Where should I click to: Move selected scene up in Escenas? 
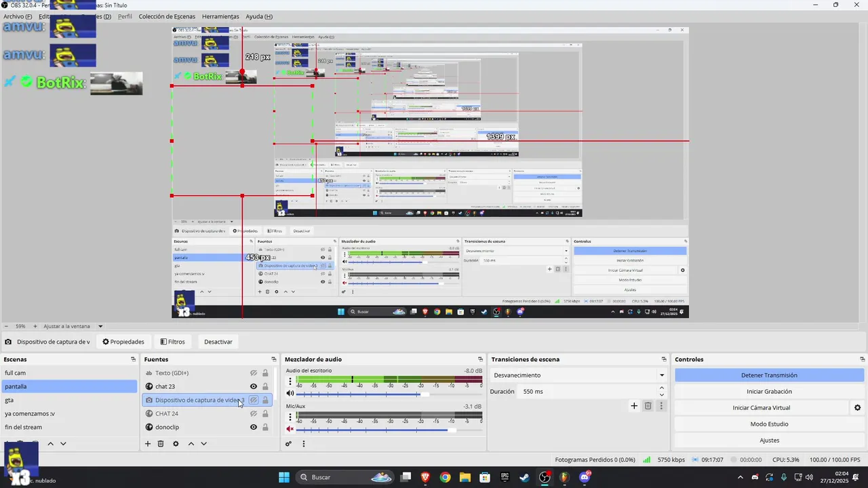tap(50, 444)
